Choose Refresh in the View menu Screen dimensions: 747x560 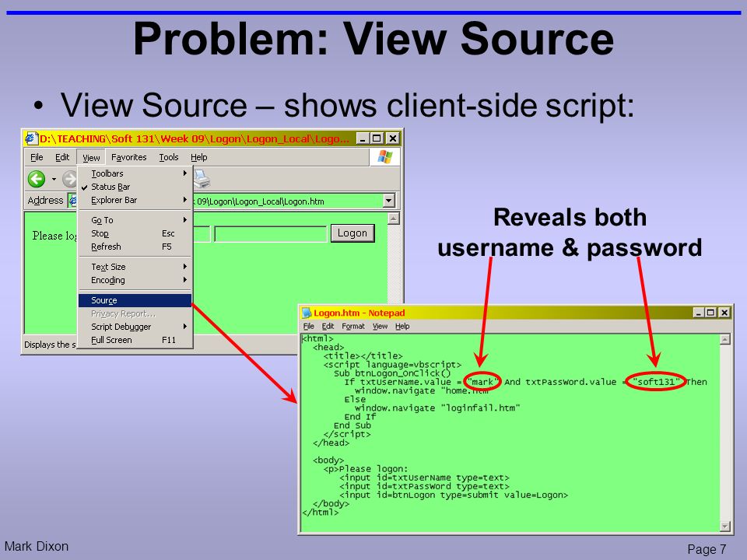[135, 247]
